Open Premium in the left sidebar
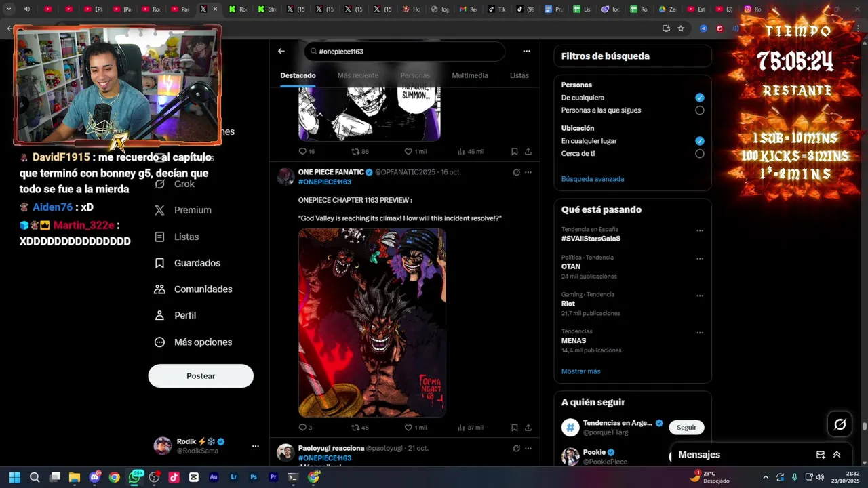Viewport: 868px width, 488px height. point(183,210)
